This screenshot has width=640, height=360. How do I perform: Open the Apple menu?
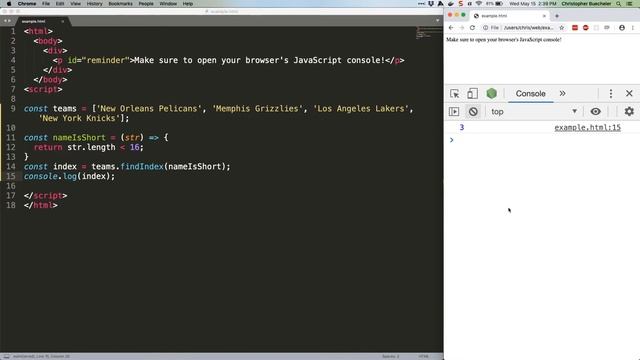click(9, 4)
